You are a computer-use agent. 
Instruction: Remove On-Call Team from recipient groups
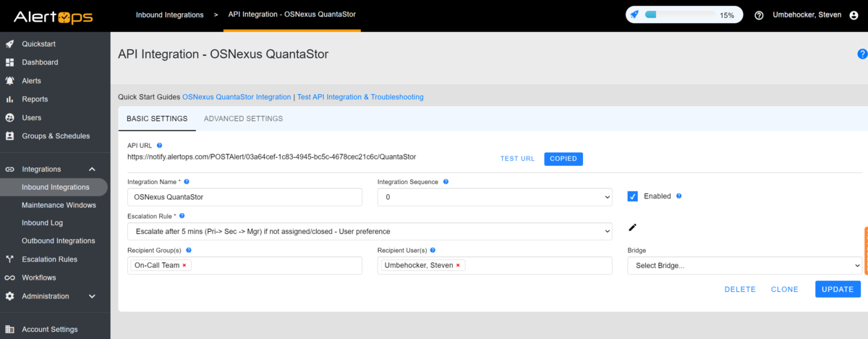coord(184,265)
